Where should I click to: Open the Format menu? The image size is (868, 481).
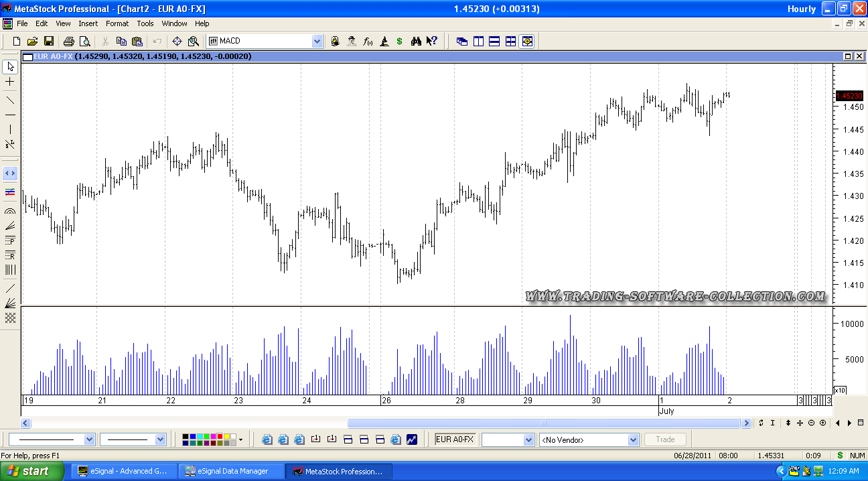[117, 23]
